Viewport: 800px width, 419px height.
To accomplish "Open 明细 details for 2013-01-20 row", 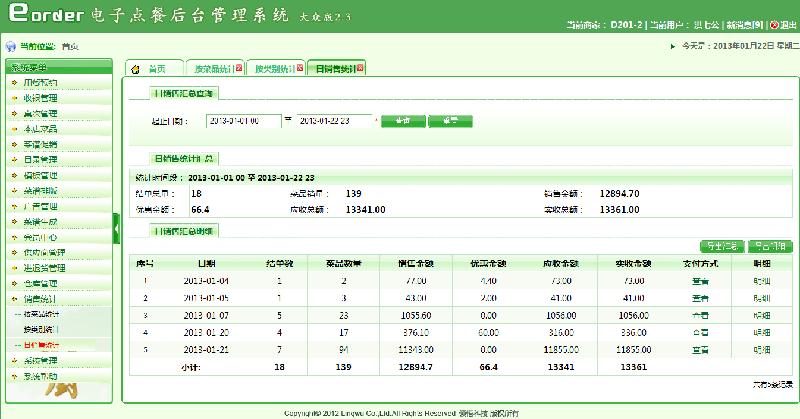I will pyautogui.click(x=762, y=333).
